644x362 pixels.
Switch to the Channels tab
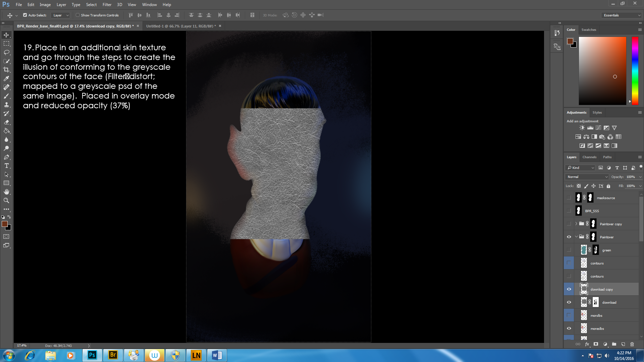[589, 157]
